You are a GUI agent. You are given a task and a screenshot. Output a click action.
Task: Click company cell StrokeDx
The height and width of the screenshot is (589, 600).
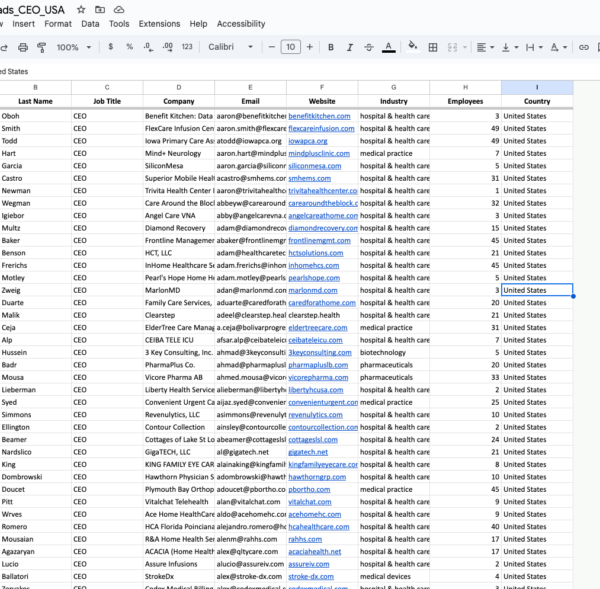click(x=179, y=576)
